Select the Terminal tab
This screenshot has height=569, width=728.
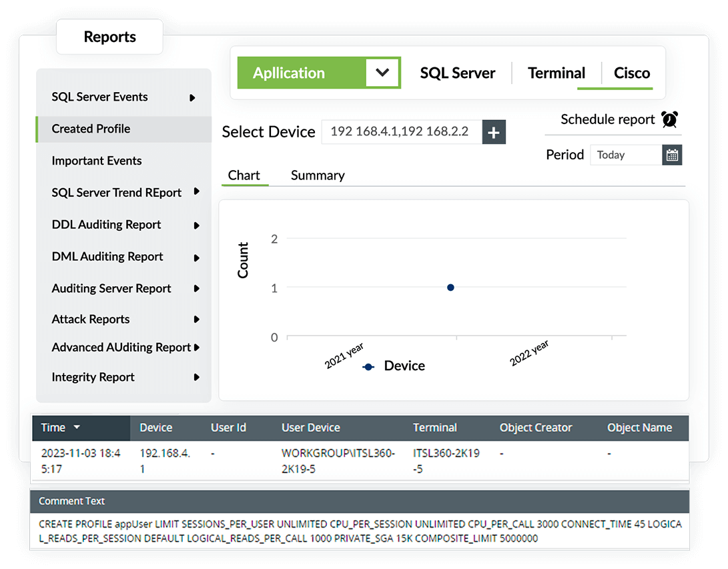pos(556,73)
